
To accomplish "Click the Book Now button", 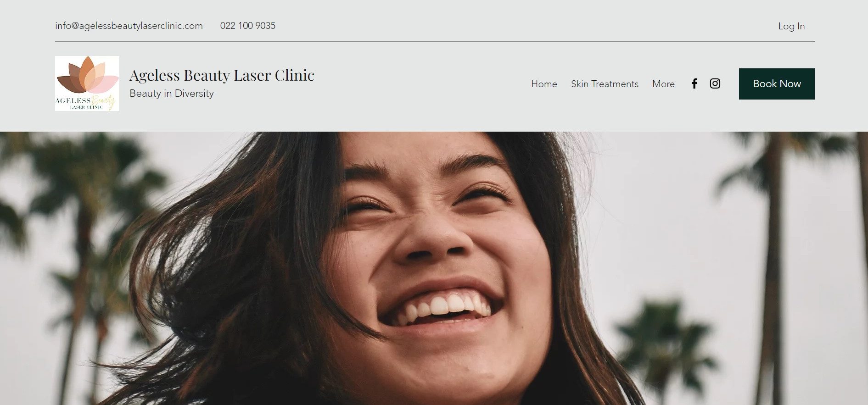I will 777,84.
